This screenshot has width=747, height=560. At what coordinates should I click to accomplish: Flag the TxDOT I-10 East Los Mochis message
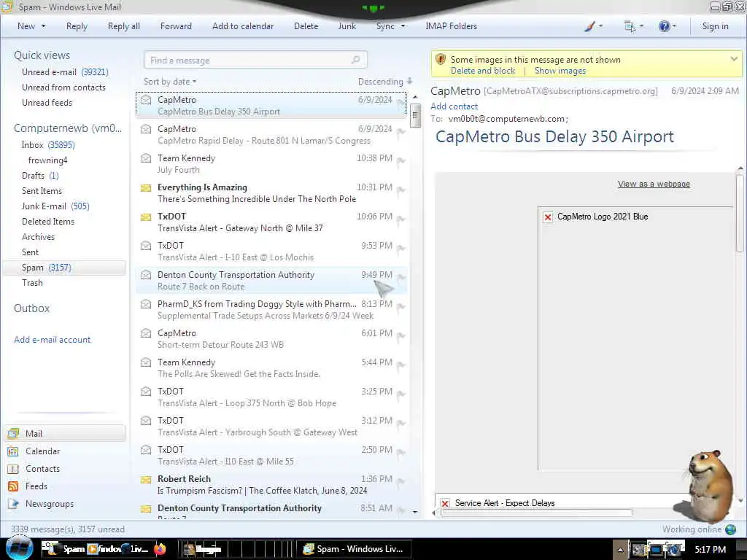401,249
